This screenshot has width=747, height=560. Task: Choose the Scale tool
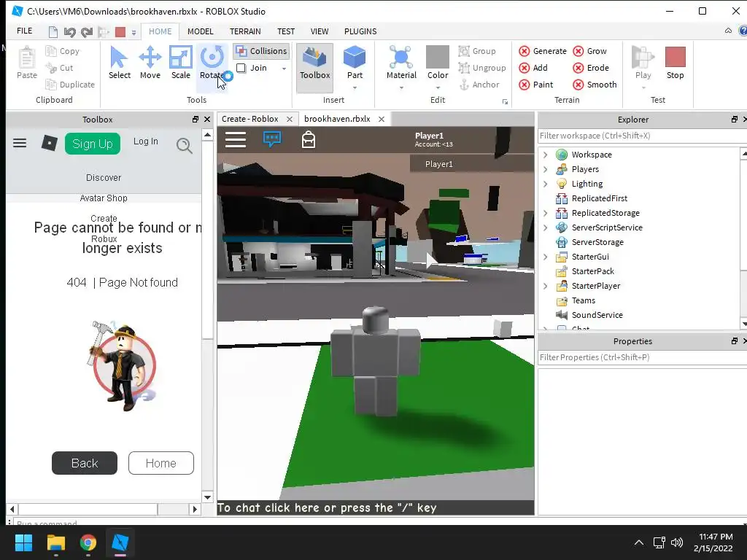181,63
